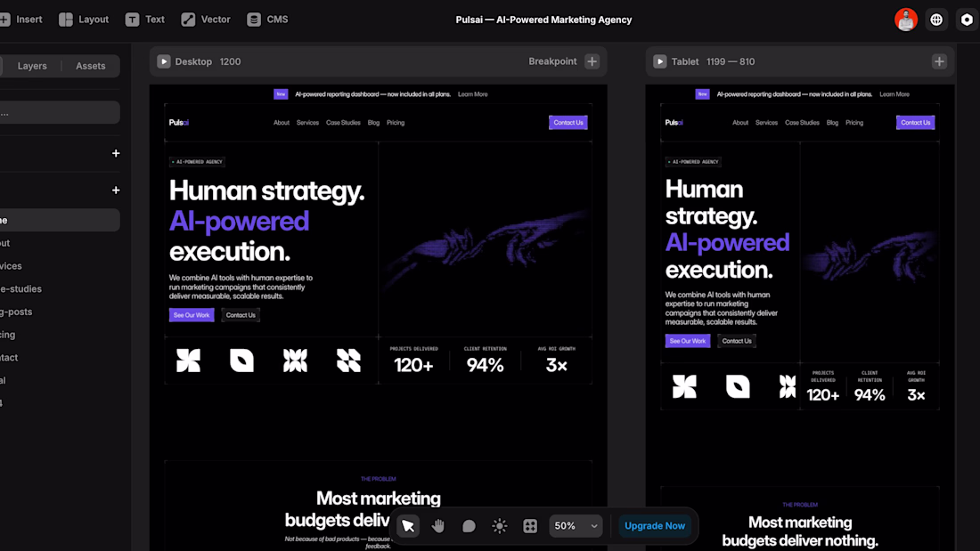Click the project title Pulsai

tap(543, 20)
